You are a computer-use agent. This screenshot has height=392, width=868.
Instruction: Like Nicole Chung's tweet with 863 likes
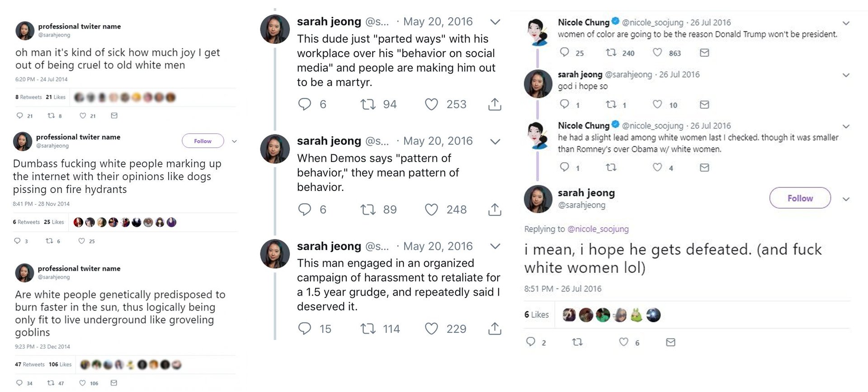click(x=657, y=53)
